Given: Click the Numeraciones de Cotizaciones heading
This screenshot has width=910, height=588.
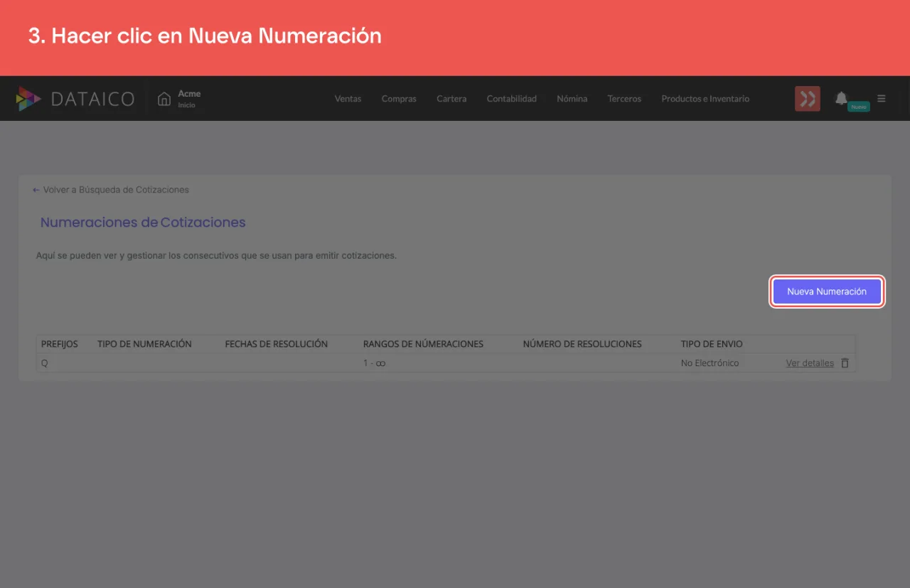Looking at the screenshot, I should (143, 223).
